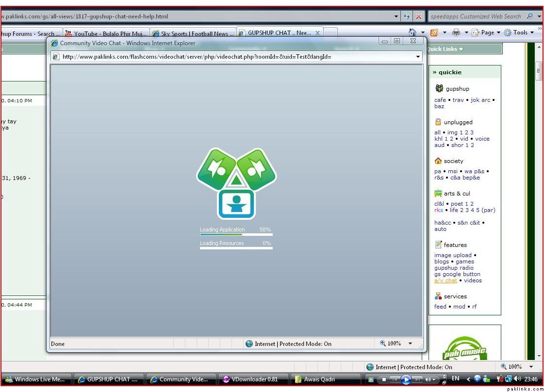Click the Refresh button beside address bar
Screen dimensions: 544x392
coord(407,16)
